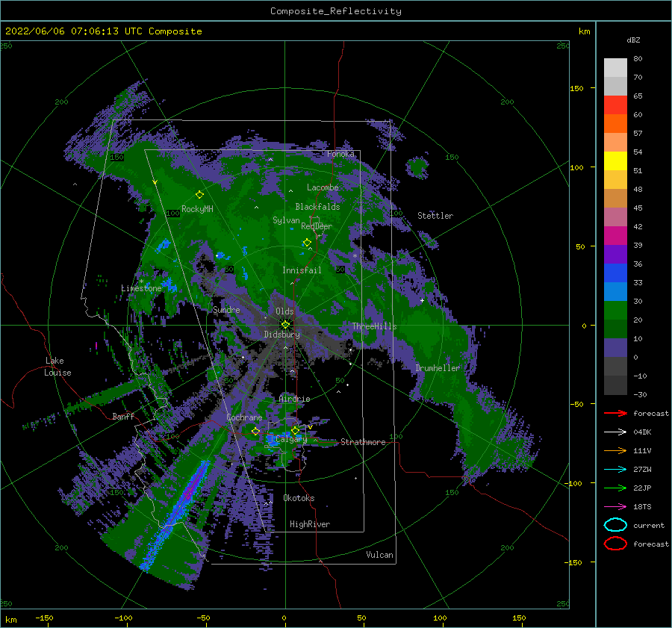Screen dimensions: 672x628
Task: Click the orange 111V arrow icon
Action: coord(615,450)
